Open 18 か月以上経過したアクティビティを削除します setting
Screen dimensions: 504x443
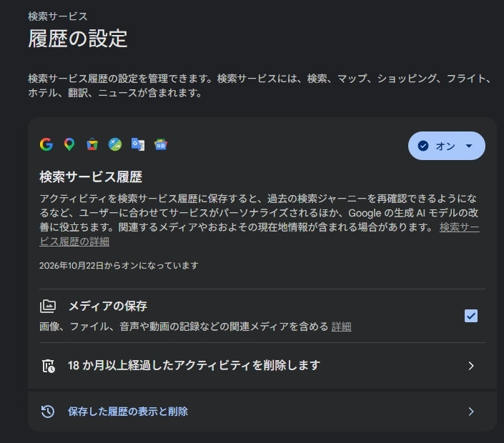pos(262,366)
